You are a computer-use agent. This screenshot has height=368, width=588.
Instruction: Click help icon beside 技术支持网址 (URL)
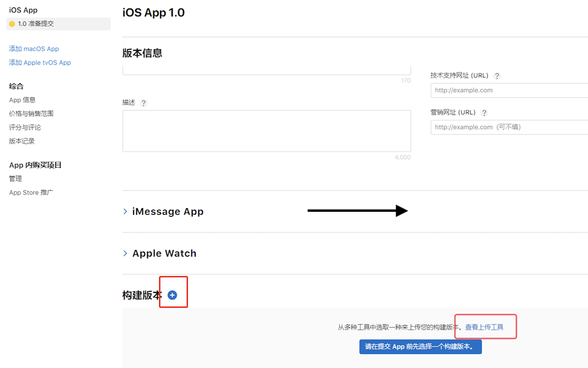(497, 76)
